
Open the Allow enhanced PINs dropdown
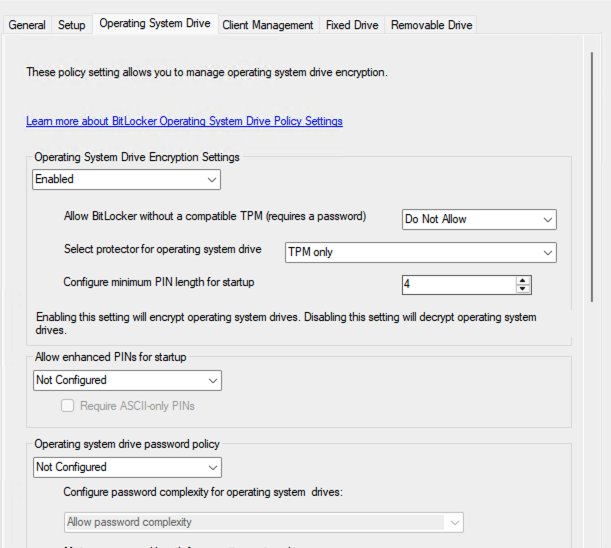coord(127,380)
